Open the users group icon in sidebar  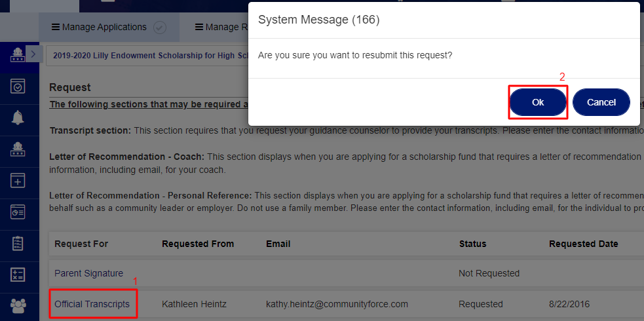(x=18, y=305)
